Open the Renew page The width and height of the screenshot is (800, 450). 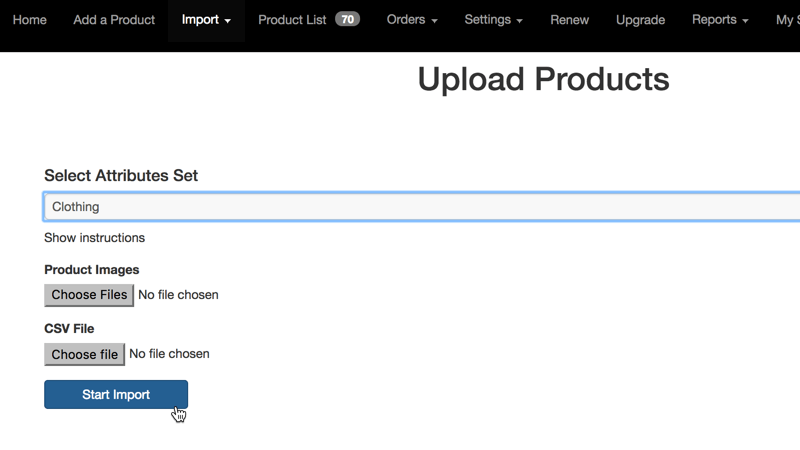(570, 20)
